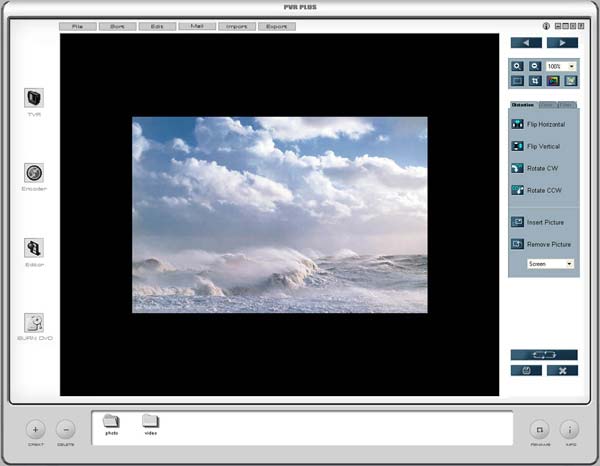The image size is (600, 466).
Task: Click the ocean waves picture preview
Action: (280, 215)
